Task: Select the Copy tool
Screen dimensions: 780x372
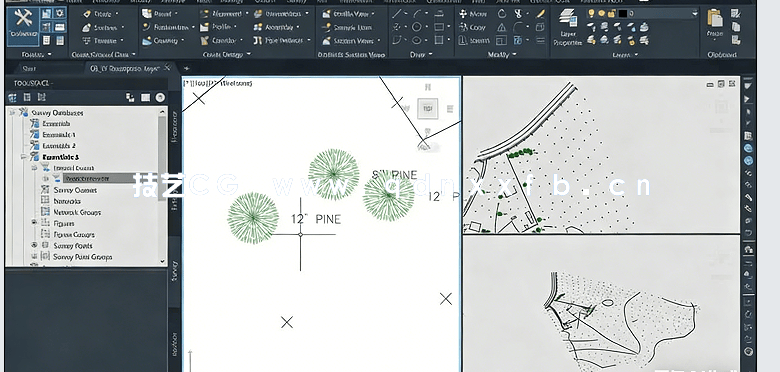Action: [472, 27]
